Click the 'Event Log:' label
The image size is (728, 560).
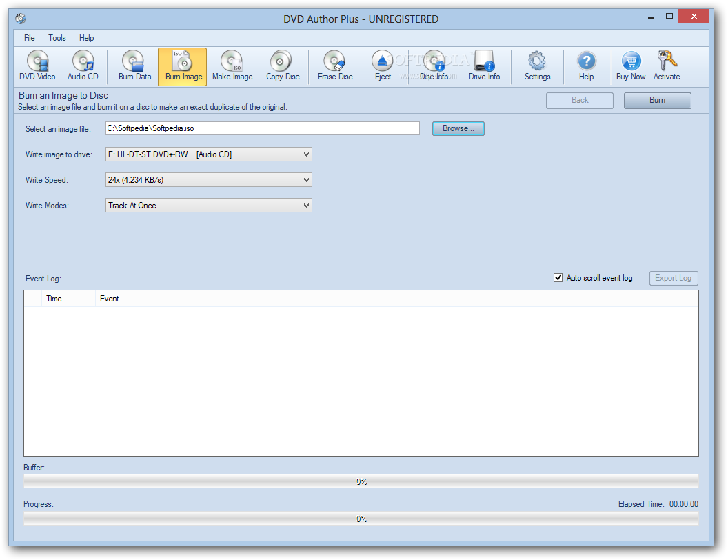pos(43,279)
